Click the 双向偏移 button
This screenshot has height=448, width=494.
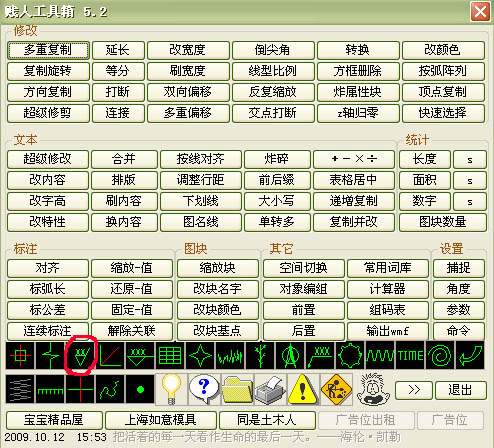[x=188, y=92]
